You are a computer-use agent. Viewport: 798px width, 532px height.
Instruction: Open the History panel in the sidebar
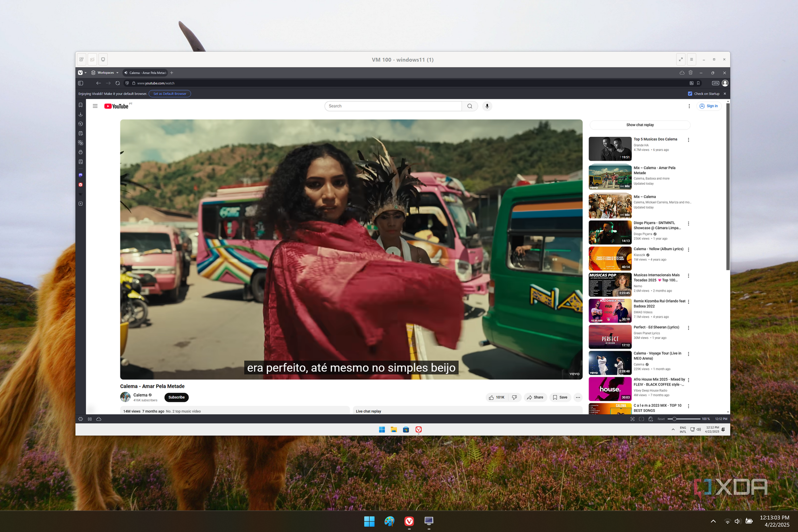(80, 124)
